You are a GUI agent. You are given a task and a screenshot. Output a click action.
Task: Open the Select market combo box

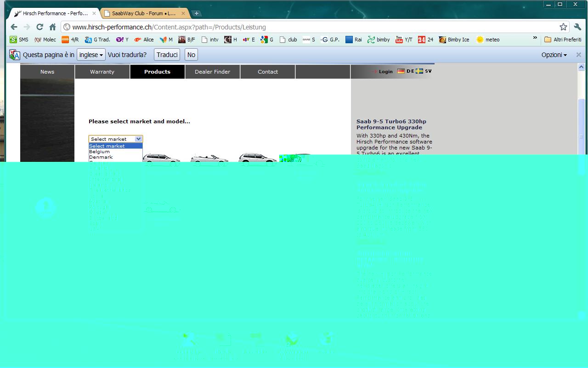pyautogui.click(x=116, y=139)
